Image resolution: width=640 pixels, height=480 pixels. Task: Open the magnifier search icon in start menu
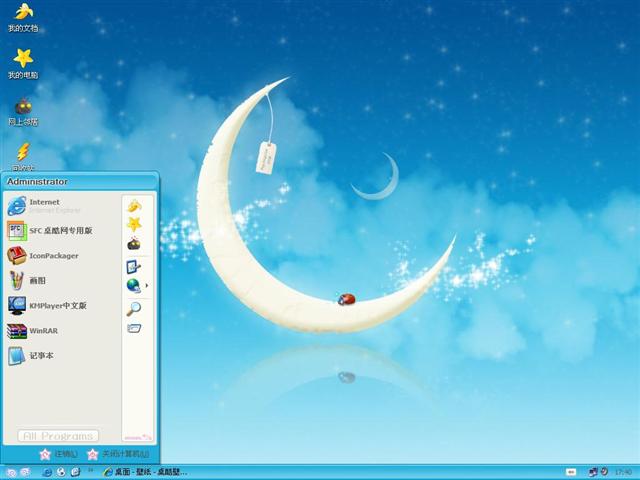tap(133, 309)
